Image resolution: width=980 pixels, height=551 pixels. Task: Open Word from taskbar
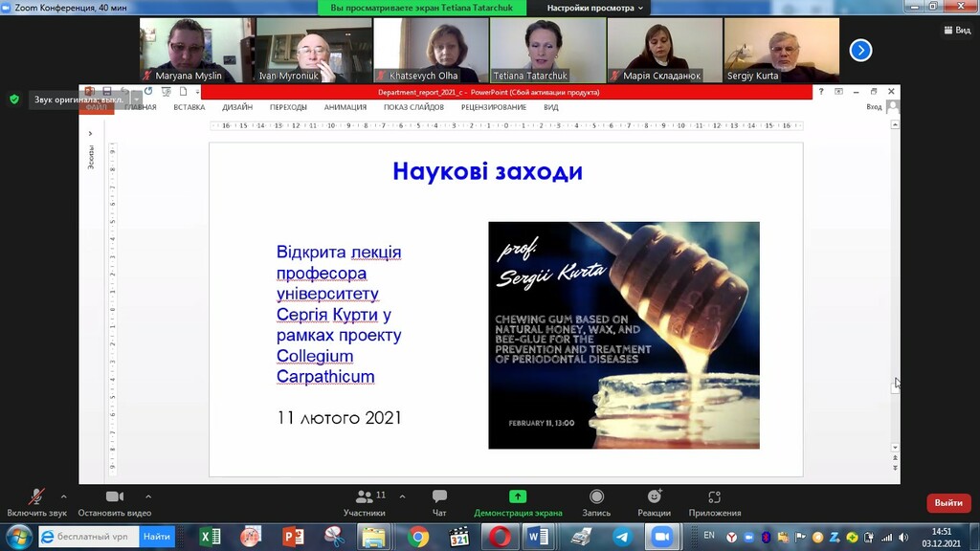538,537
